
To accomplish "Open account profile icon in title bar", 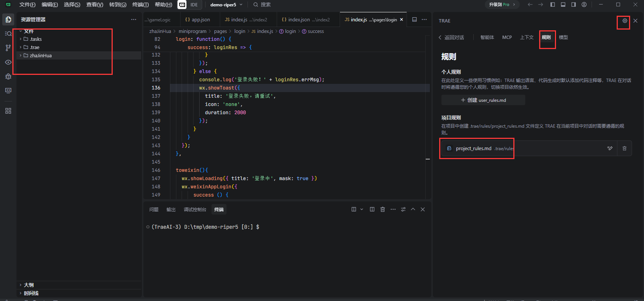I will (x=584, y=4).
